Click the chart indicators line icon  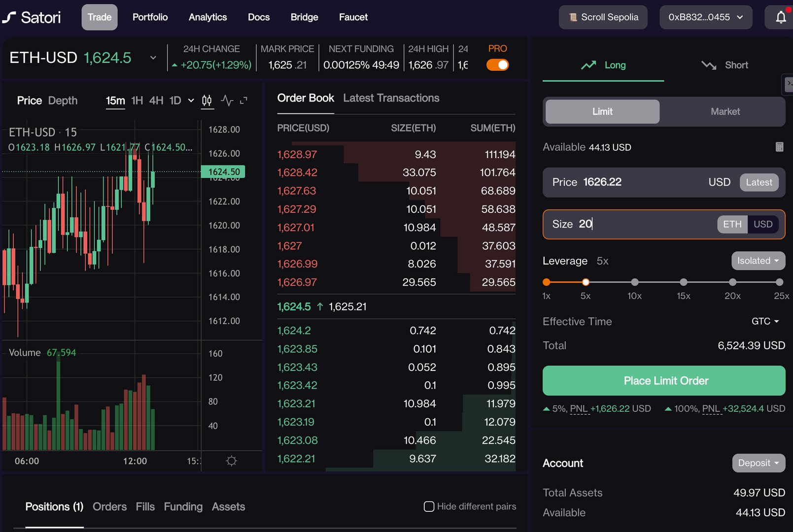click(x=227, y=100)
